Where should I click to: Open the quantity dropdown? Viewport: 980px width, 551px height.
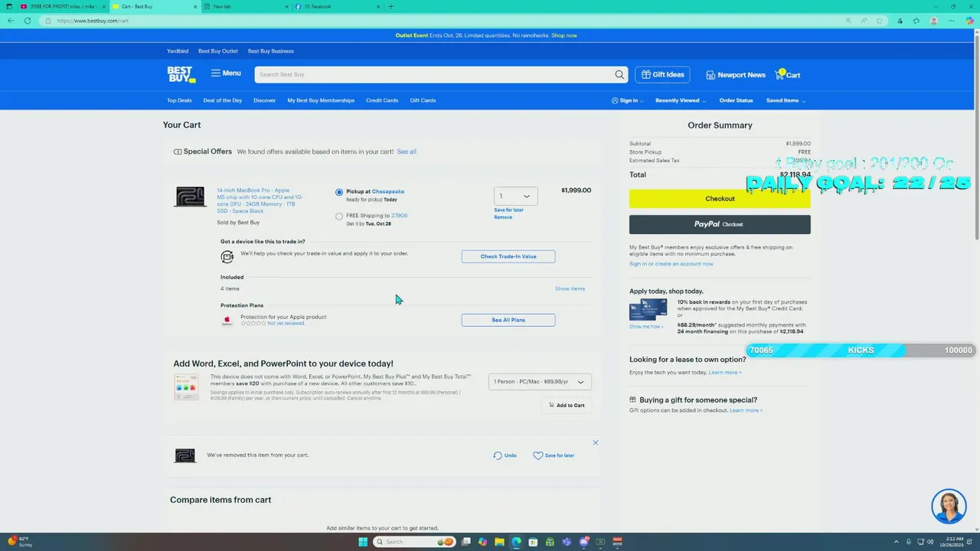tap(515, 196)
